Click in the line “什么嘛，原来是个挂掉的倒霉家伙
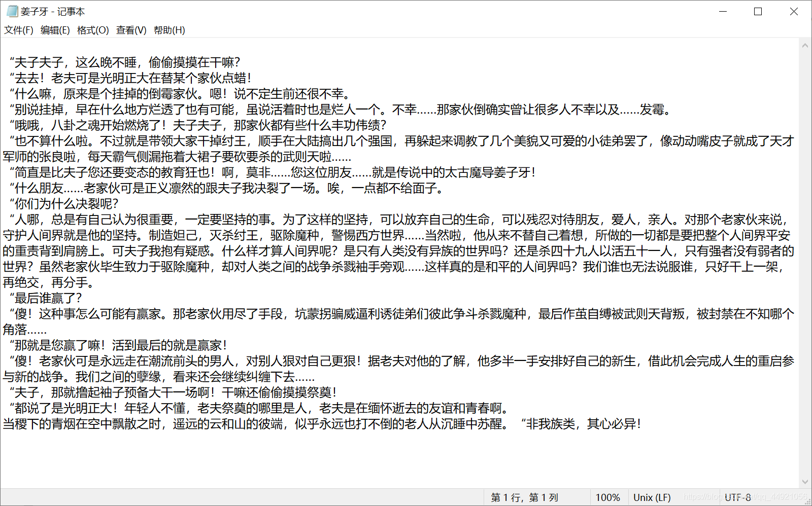The image size is (812, 506). coord(180,94)
